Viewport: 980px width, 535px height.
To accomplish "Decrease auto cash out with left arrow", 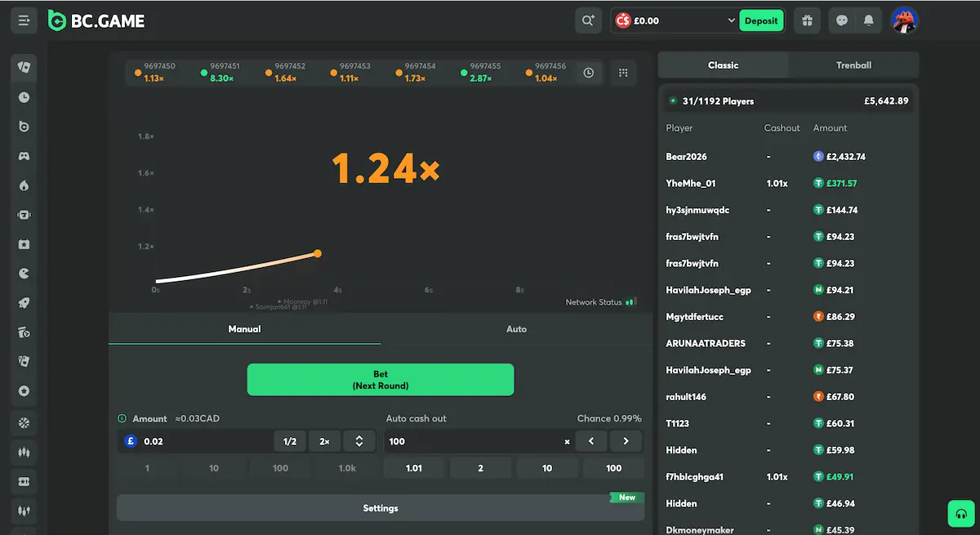I will (x=591, y=441).
